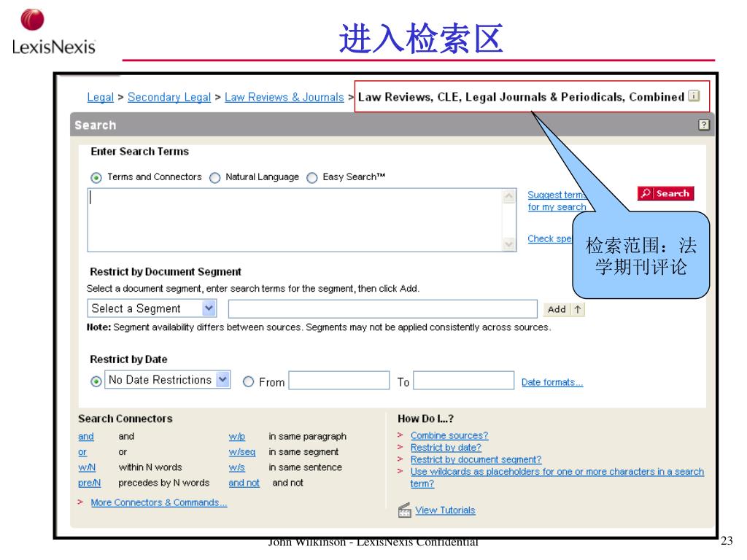747x560 pixels.
Task: Select Natural Language radio button
Action: coord(215,178)
